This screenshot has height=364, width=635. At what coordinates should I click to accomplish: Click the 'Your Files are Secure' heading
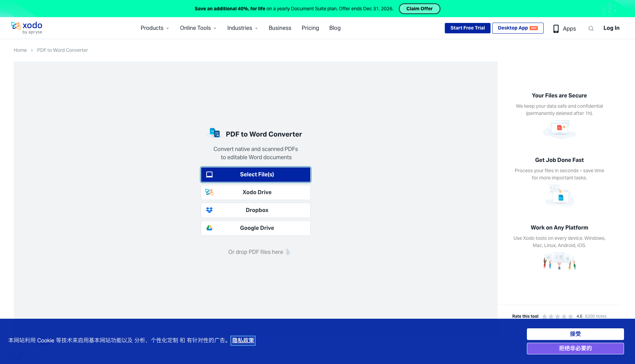point(559,96)
